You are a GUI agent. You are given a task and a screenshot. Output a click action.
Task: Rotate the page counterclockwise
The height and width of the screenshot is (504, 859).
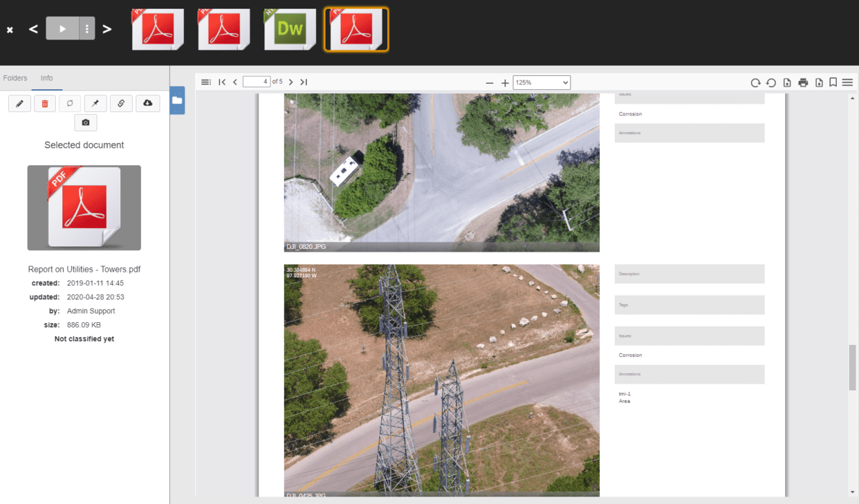[770, 82]
